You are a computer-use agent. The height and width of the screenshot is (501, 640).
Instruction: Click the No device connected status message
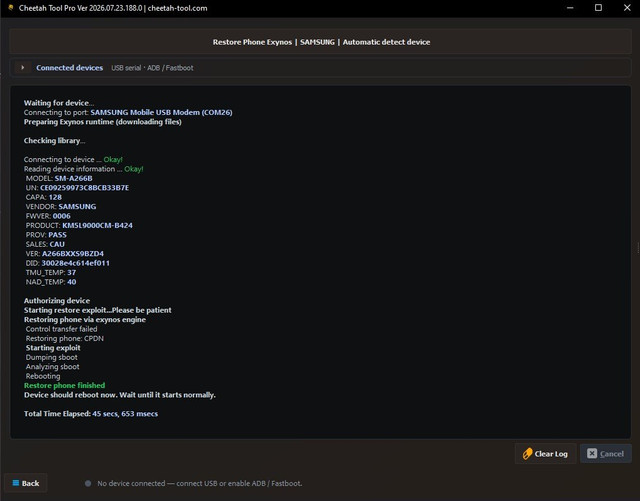coord(200,483)
